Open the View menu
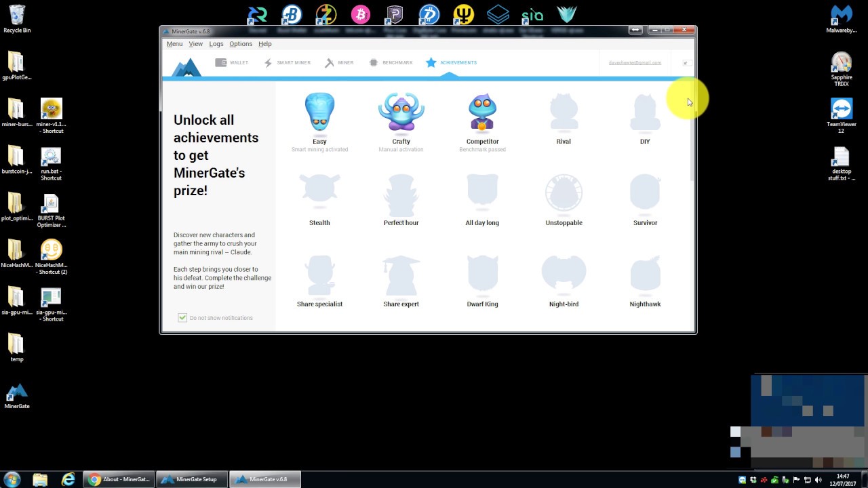Image resolution: width=868 pixels, height=488 pixels. click(195, 44)
